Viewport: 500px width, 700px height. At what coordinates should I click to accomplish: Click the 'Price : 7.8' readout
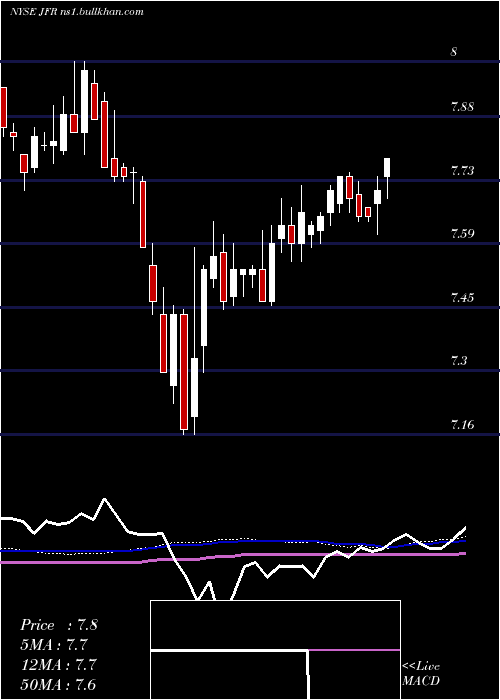point(59,625)
